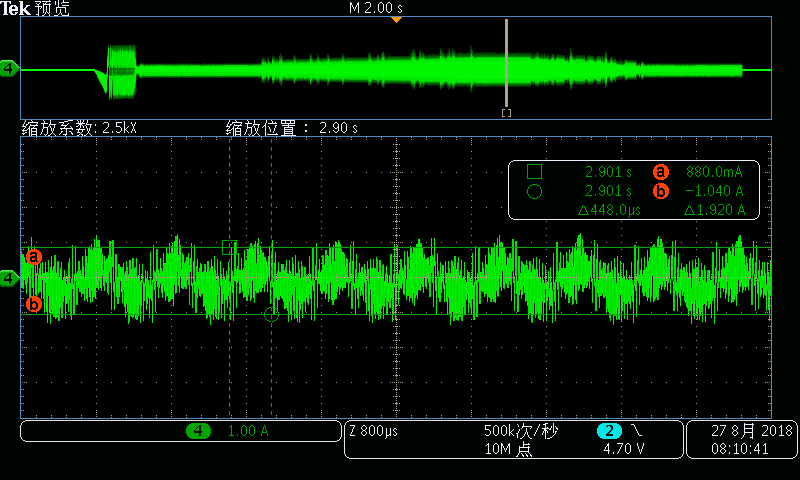Click the green channel 4 badge in bottom bar

point(198,431)
